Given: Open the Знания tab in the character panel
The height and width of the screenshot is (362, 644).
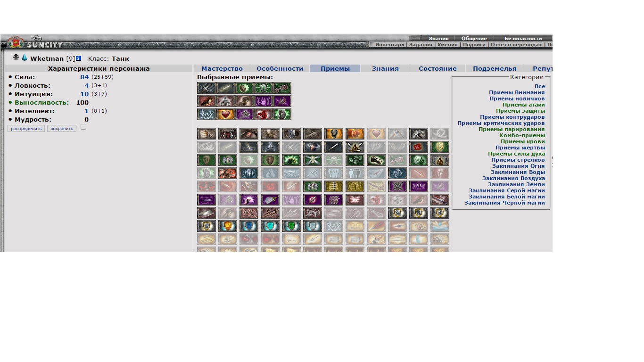Looking at the screenshot, I should pyautogui.click(x=385, y=69).
